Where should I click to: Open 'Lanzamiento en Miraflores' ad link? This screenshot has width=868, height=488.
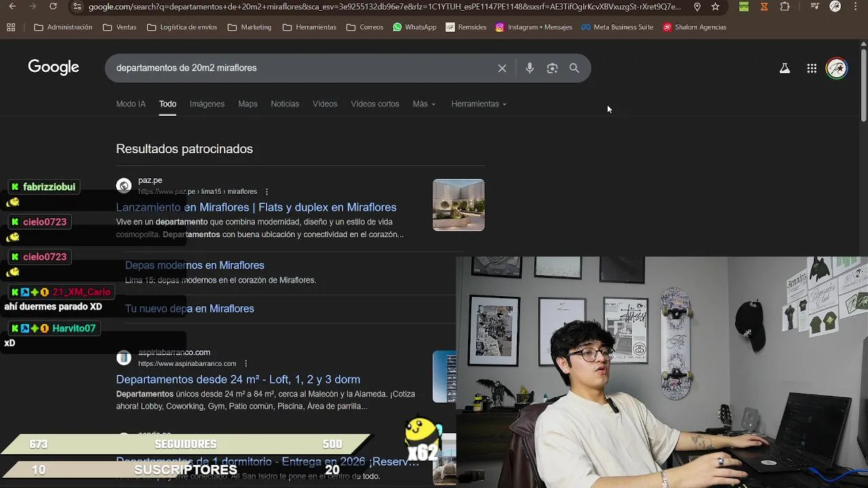click(256, 207)
